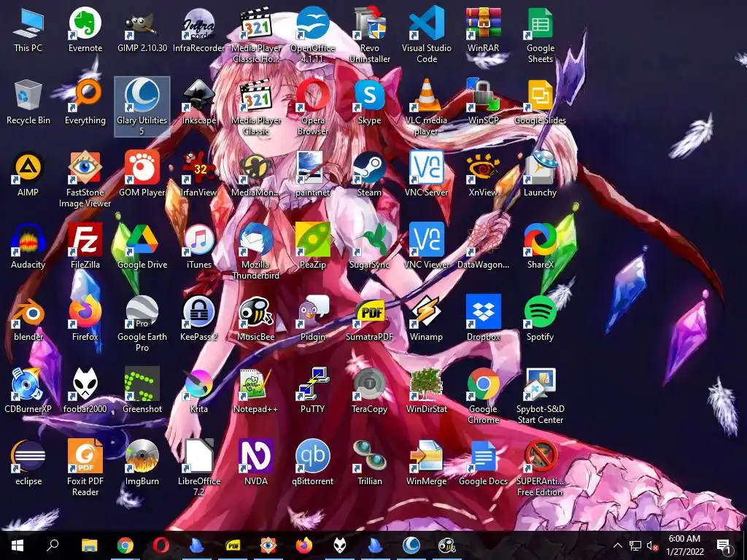Select the Glary Utilities 5 desktop icon

[142, 107]
